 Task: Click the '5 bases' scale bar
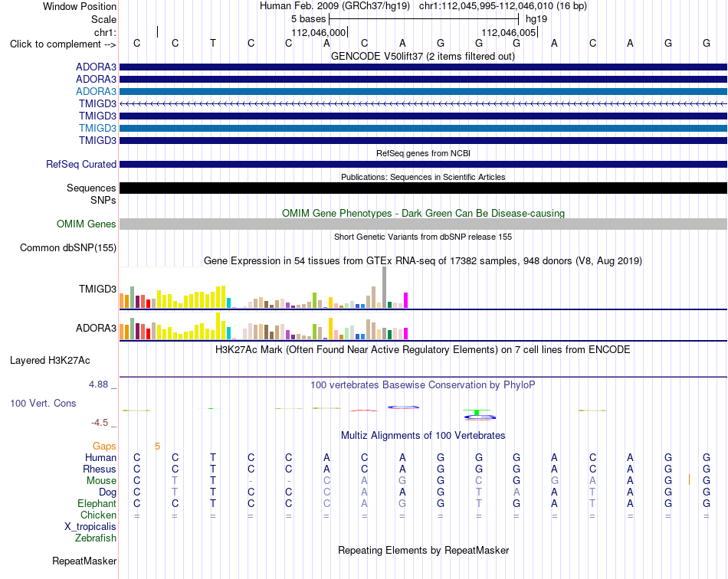pos(424,19)
